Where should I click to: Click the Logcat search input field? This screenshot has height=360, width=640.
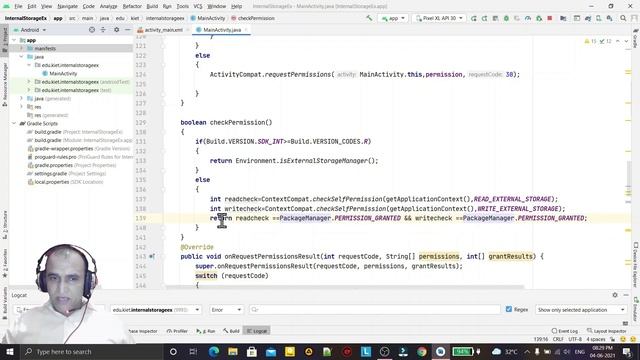pos(375,310)
